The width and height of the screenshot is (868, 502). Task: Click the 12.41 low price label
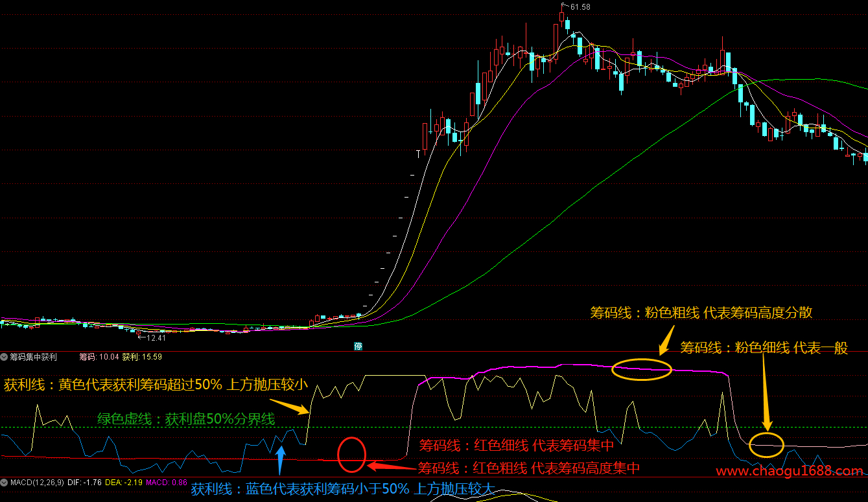[156, 337]
